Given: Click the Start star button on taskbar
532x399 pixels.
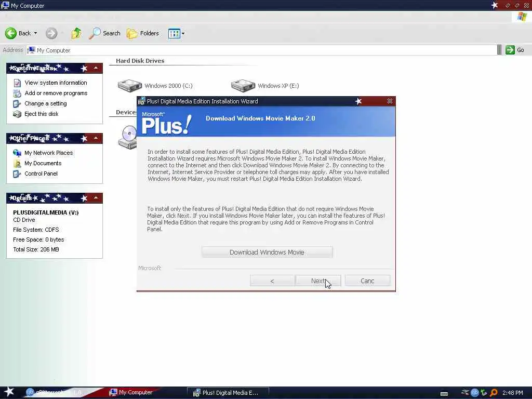Looking at the screenshot, I should [x=9, y=392].
